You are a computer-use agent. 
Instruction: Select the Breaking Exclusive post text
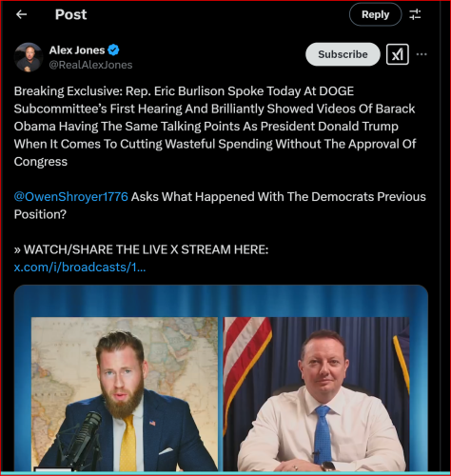coord(215,127)
